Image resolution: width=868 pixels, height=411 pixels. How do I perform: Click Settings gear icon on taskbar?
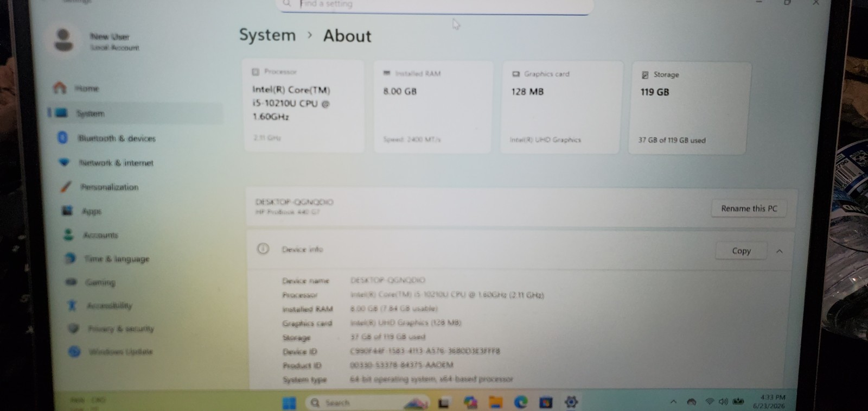coord(571,402)
